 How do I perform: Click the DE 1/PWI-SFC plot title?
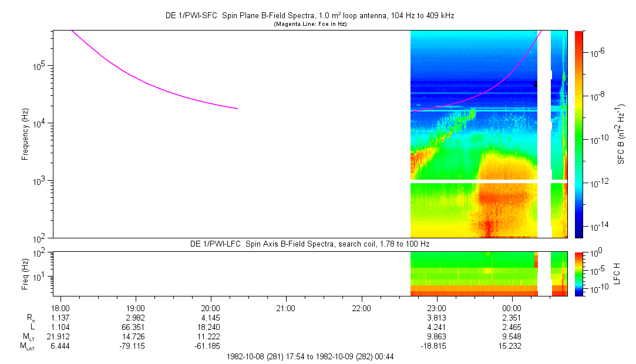[x=309, y=16]
